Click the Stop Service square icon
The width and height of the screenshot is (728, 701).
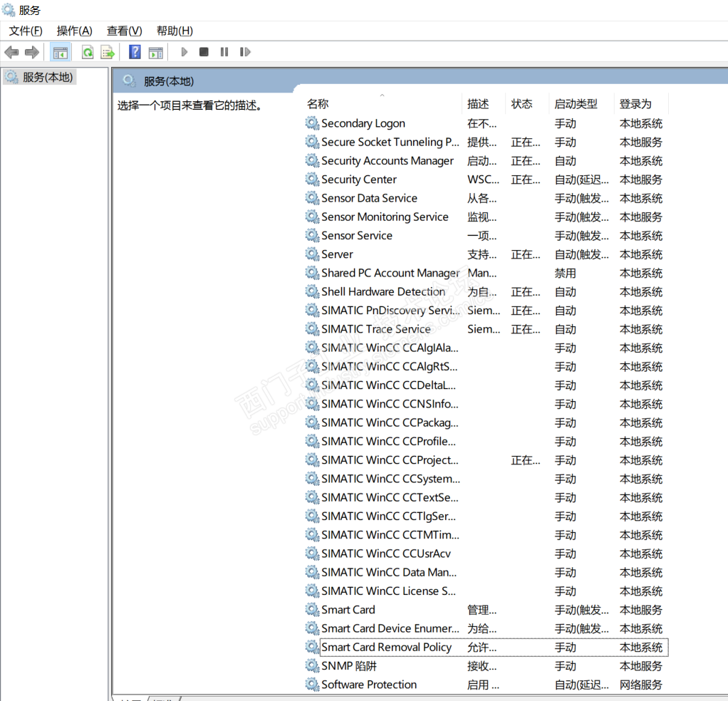204,51
